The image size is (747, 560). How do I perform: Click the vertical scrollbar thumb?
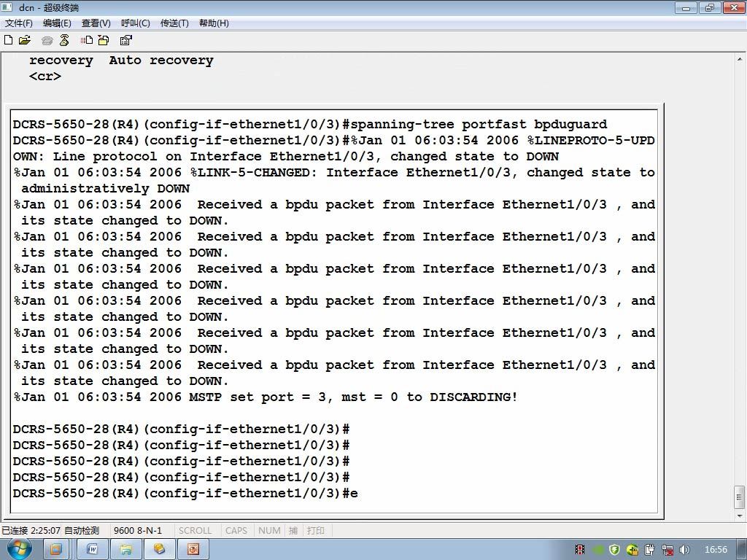click(x=740, y=497)
